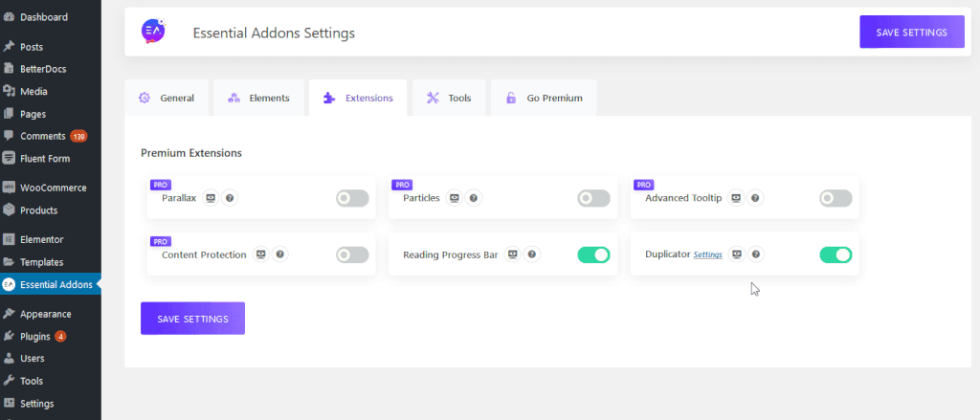Open the Go Premium tab

pyautogui.click(x=544, y=98)
